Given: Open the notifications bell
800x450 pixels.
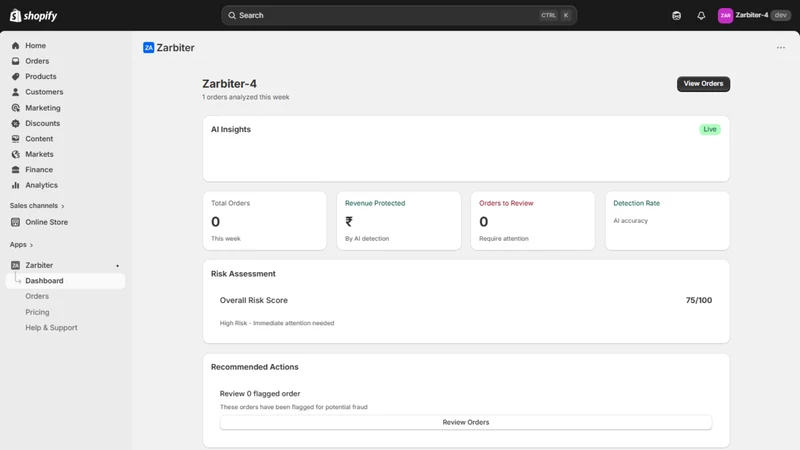Looking at the screenshot, I should [x=701, y=15].
